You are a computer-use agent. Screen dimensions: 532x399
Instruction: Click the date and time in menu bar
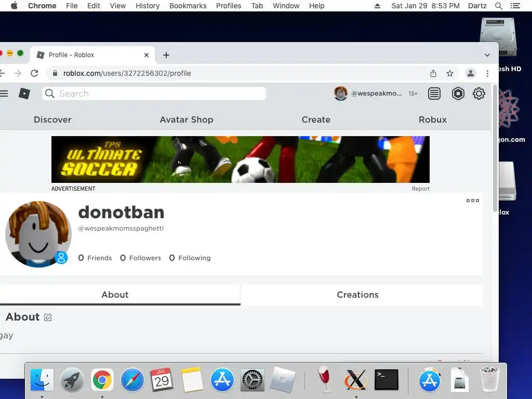coord(425,6)
